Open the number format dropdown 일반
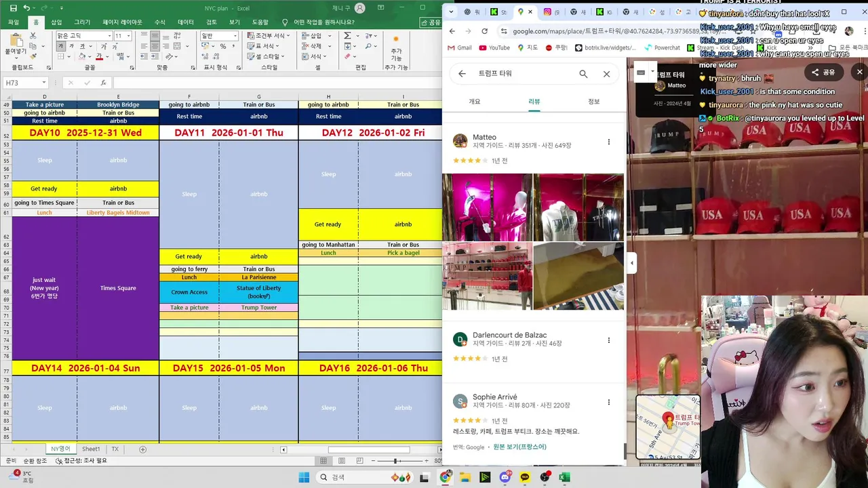868x488 pixels. coord(234,36)
